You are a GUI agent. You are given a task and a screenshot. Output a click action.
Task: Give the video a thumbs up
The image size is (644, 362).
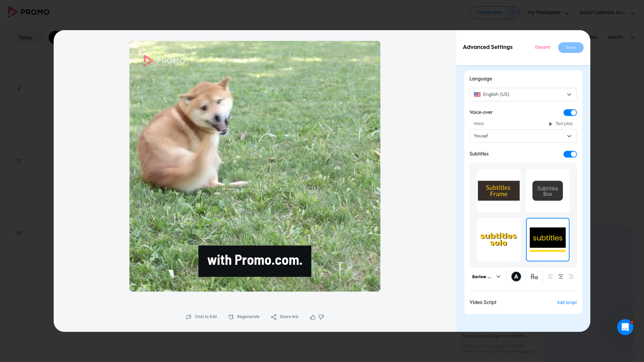[x=313, y=317]
